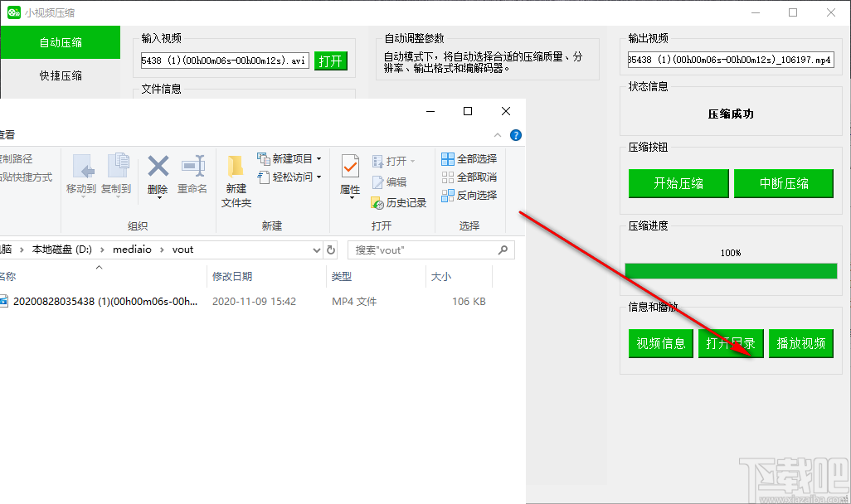Open 历史记录 in the Explorer ribbon
This screenshot has height=504, width=851.
(399, 203)
